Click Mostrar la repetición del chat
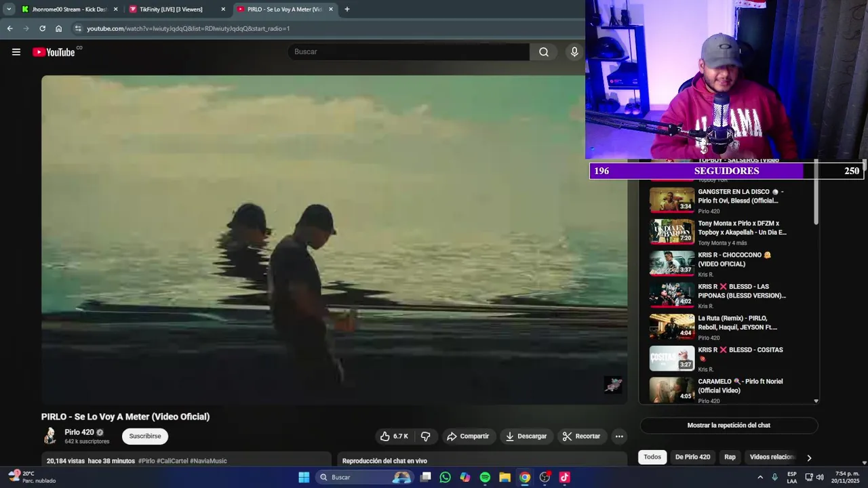The height and width of the screenshot is (488, 868). pos(729,426)
